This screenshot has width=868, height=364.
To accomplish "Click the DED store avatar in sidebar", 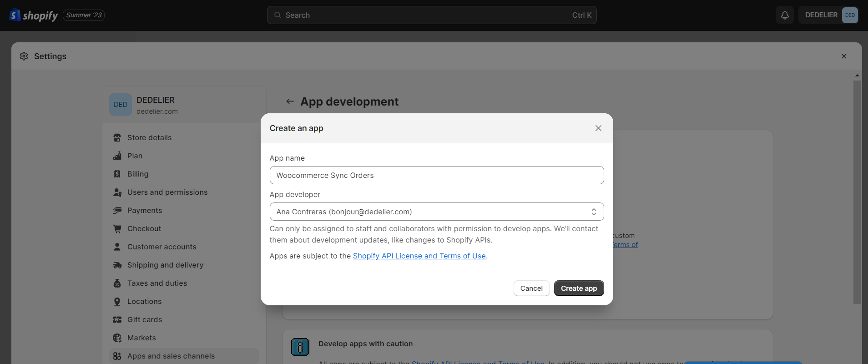I will (x=121, y=105).
